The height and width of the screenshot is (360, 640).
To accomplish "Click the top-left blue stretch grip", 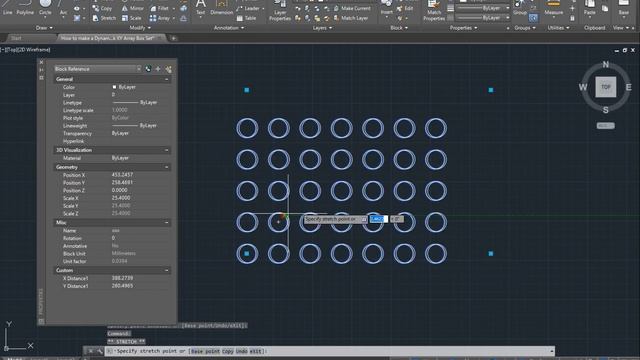I will pyautogui.click(x=247, y=90).
